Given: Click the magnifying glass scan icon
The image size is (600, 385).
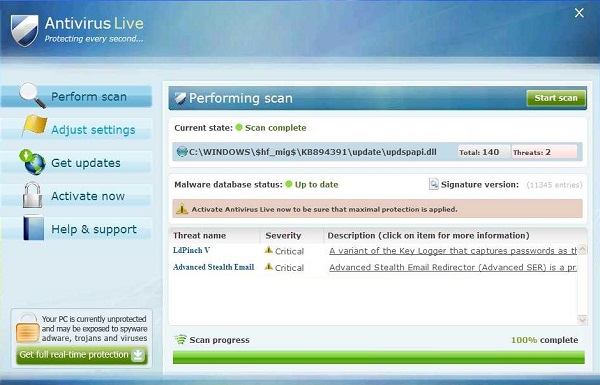Looking at the screenshot, I should [33, 95].
